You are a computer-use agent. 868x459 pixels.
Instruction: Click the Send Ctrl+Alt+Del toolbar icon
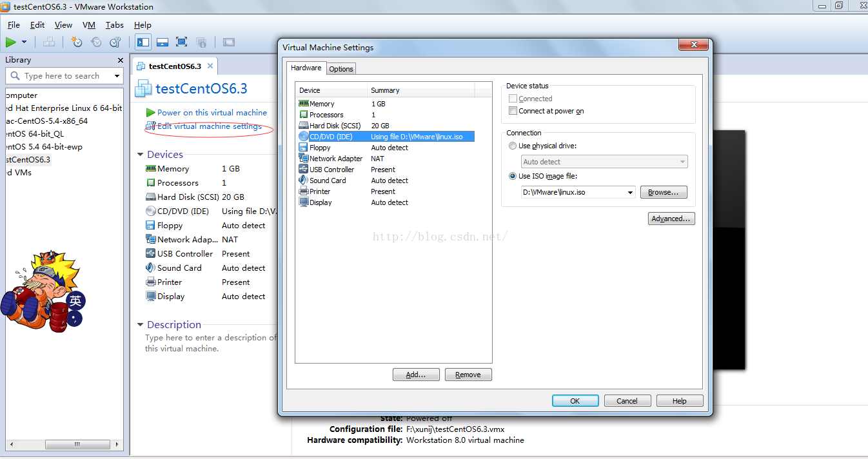click(48, 42)
